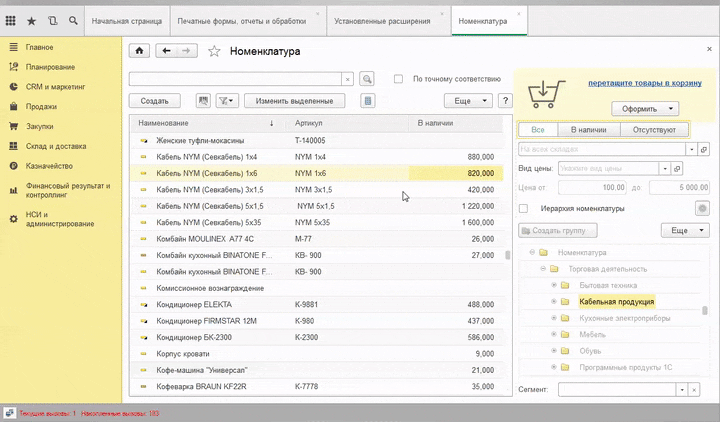Click the nomenclature search input field
720x422 pixels.
click(x=235, y=79)
